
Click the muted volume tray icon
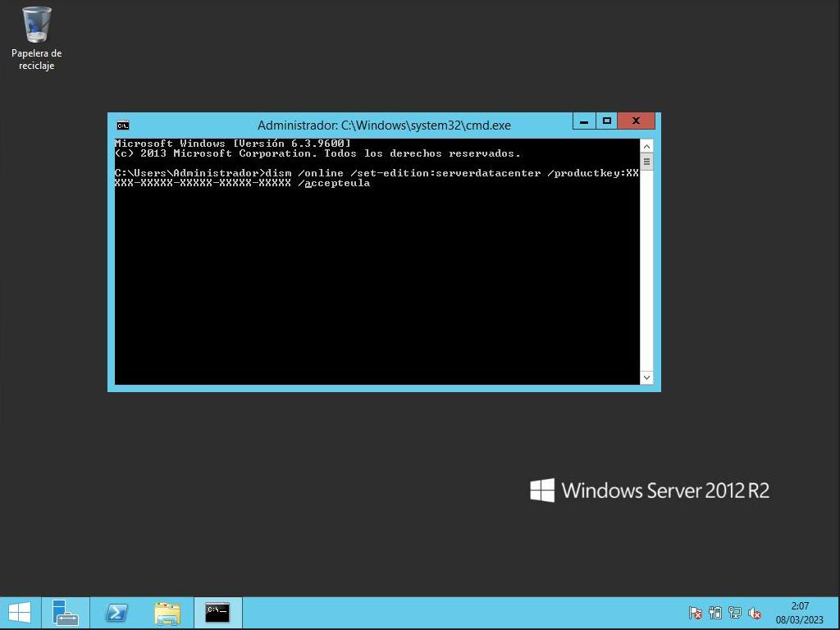point(755,612)
